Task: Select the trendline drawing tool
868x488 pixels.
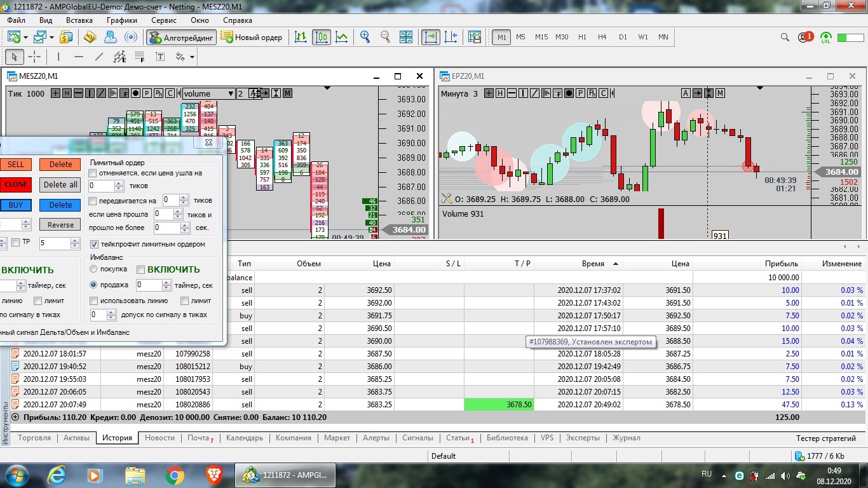Action: [x=99, y=57]
